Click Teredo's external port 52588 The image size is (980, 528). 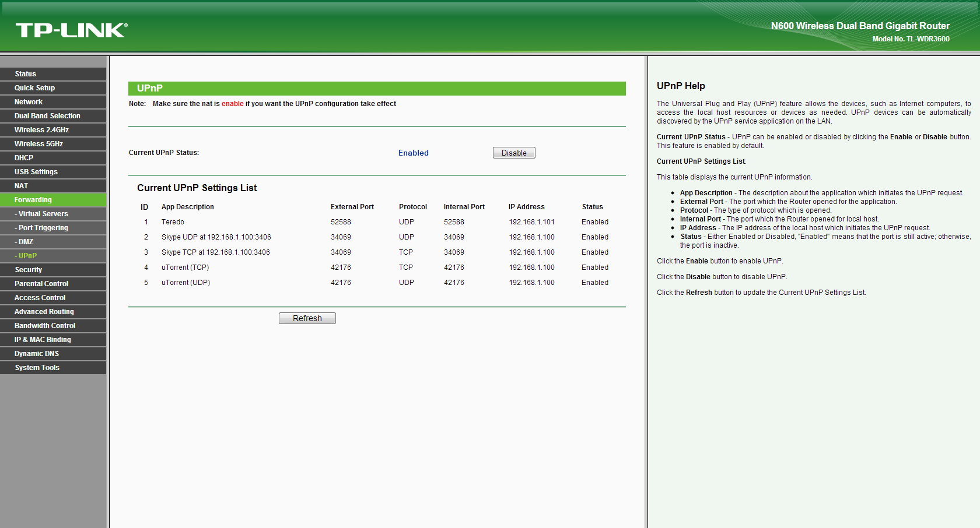click(341, 222)
